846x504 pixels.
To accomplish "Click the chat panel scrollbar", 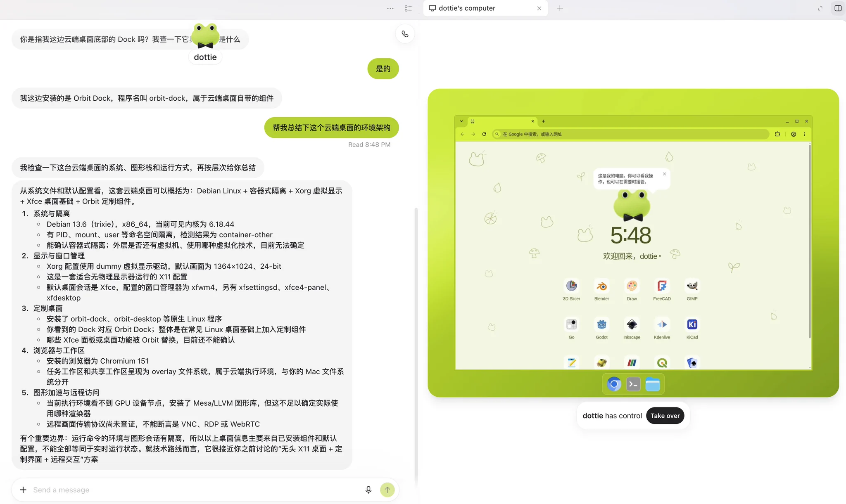I will coord(416,347).
